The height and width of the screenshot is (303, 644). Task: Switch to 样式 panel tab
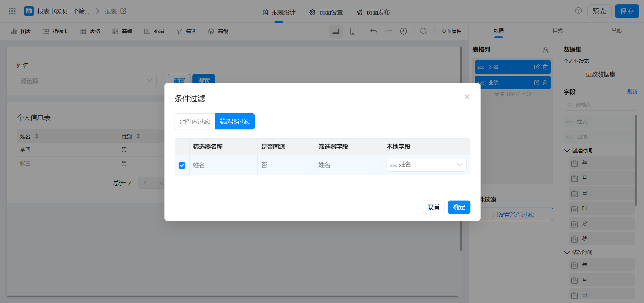pyautogui.click(x=557, y=31)
